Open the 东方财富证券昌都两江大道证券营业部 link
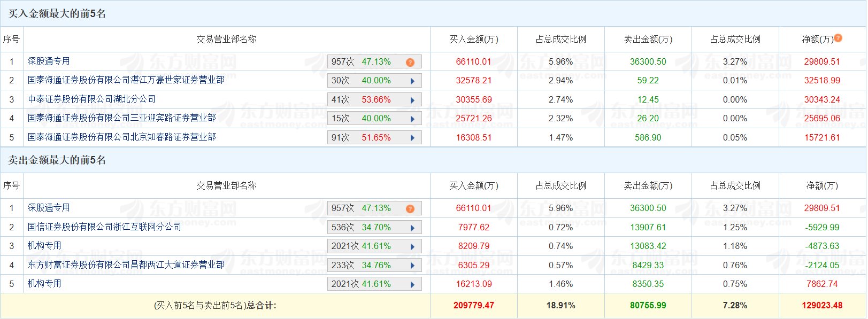The image size is (868, 319). point(126,265)
